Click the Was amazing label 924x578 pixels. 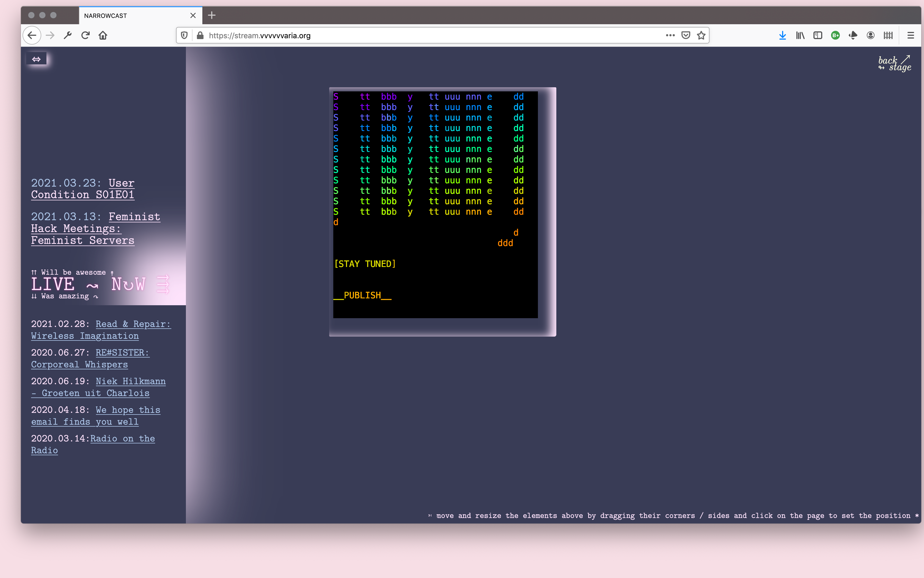[65, 296]
